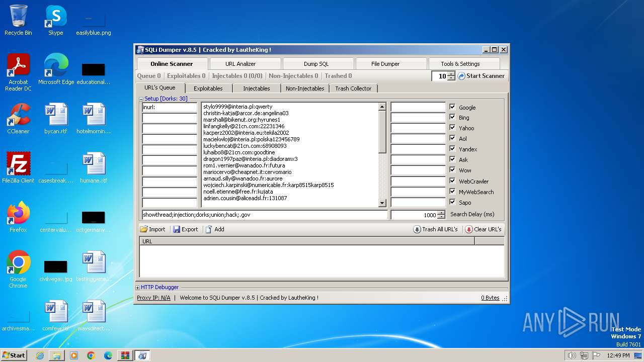The width and height of the screenshot is (644, 362).
Task: Click the Import folder icon
Action: tap(144, 229)
